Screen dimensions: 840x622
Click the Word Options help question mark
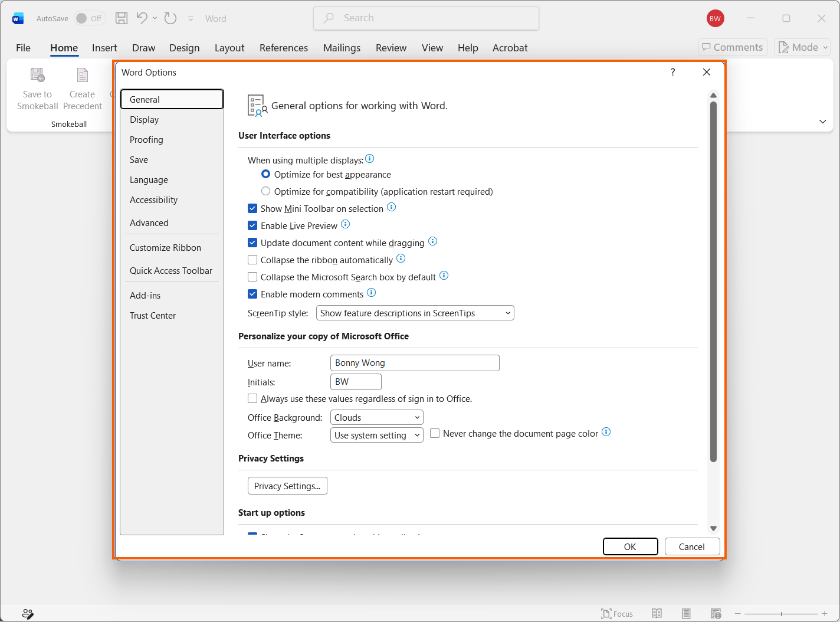(673, 72)
